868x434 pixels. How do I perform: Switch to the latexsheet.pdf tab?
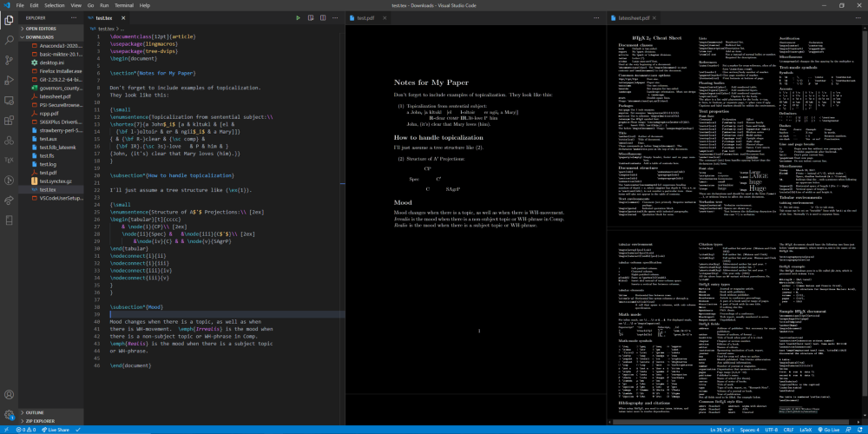coord(635,17)
